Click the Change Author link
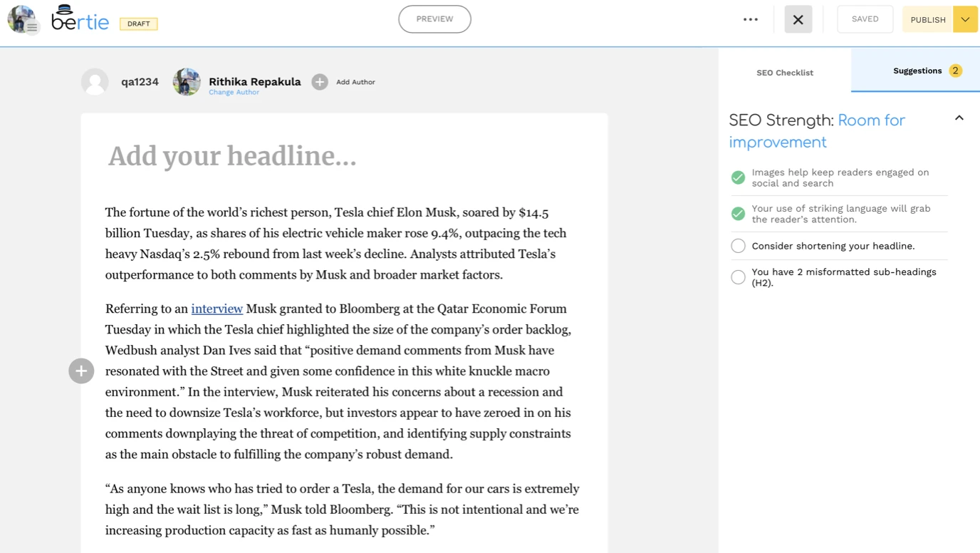Image resolution: width=980 pixels, height=553 pixels. [234, 93]
